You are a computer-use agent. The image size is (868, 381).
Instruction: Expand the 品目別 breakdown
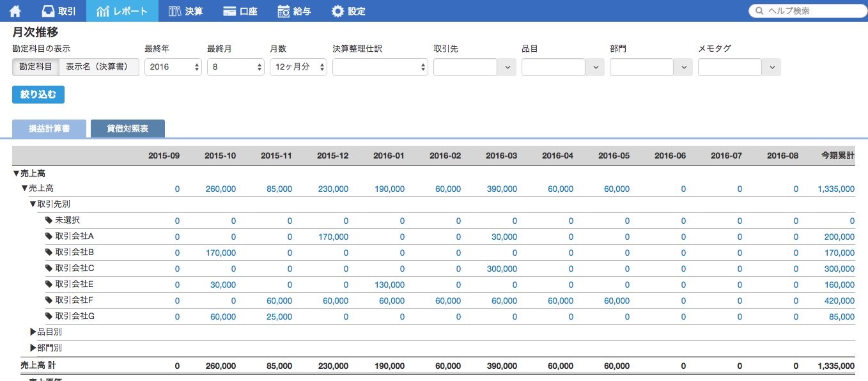33,332
